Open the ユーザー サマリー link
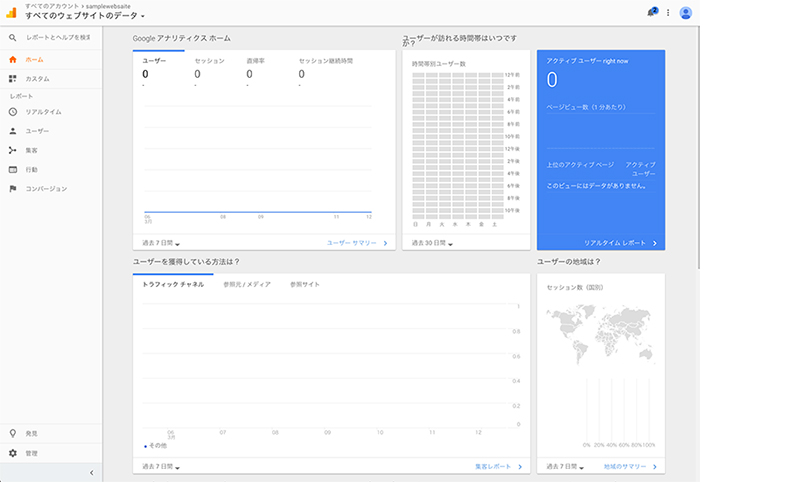 click(x=357, y=243)
